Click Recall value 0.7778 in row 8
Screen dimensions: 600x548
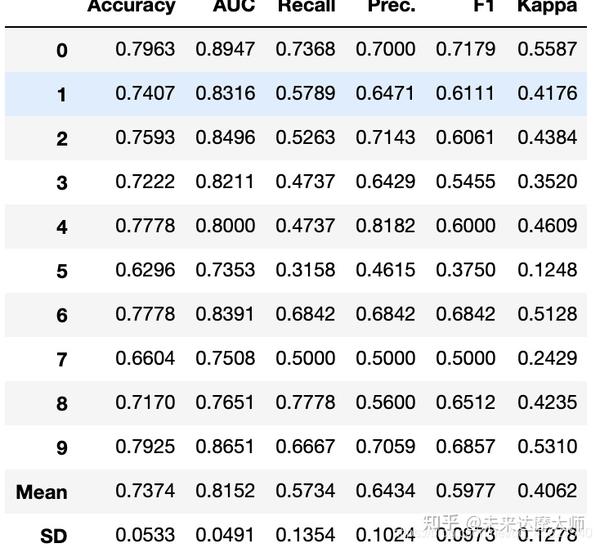306,403
